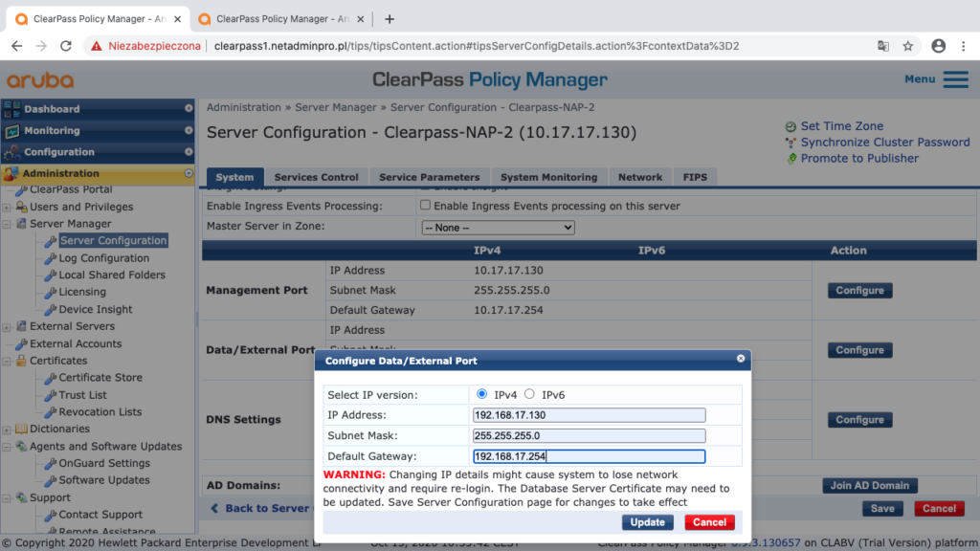Open Licensing in sidebar

(x=82, y=292)
